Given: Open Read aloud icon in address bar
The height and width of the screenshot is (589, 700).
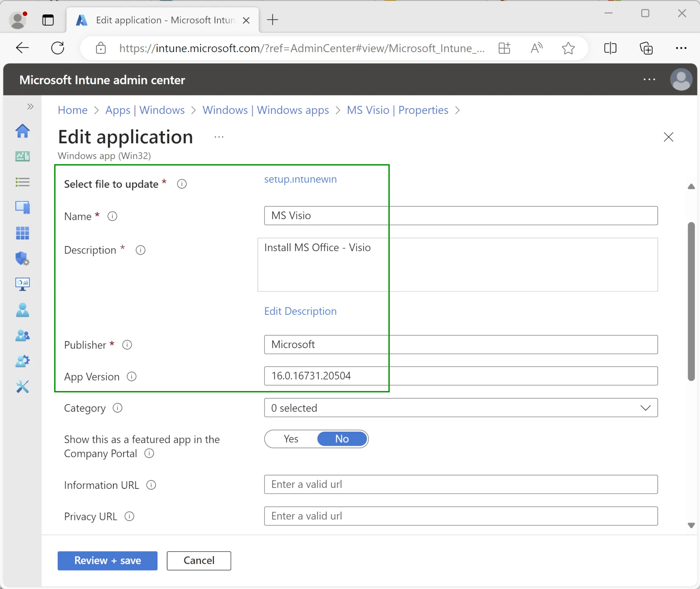Looking at the screenshot, I should 537,48.
